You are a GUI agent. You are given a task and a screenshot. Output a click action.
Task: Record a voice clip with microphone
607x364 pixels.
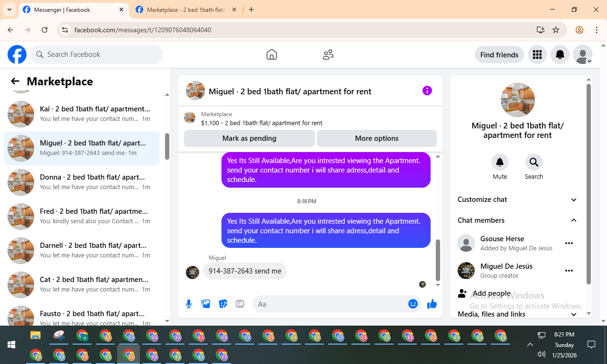(x=189, y=304)
